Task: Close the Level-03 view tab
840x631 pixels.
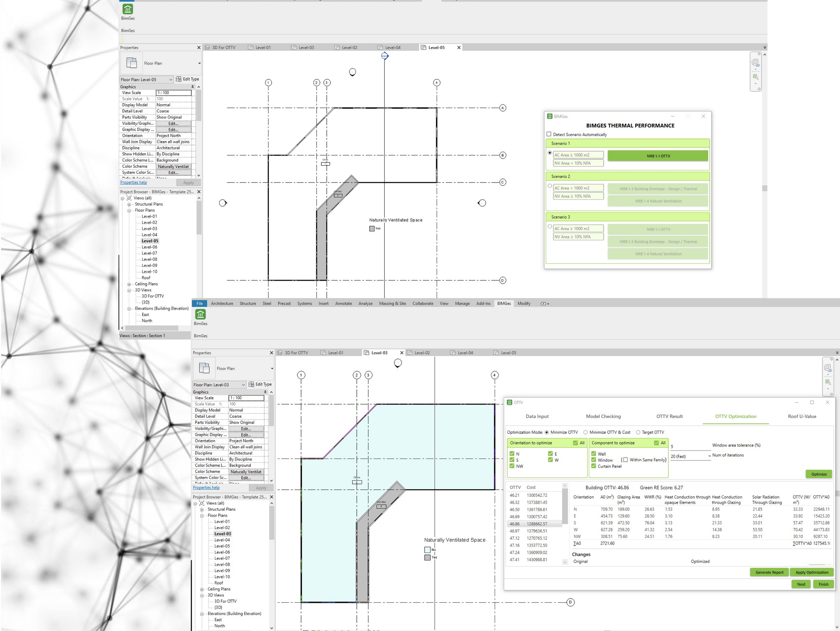Action: coord(402,353)
